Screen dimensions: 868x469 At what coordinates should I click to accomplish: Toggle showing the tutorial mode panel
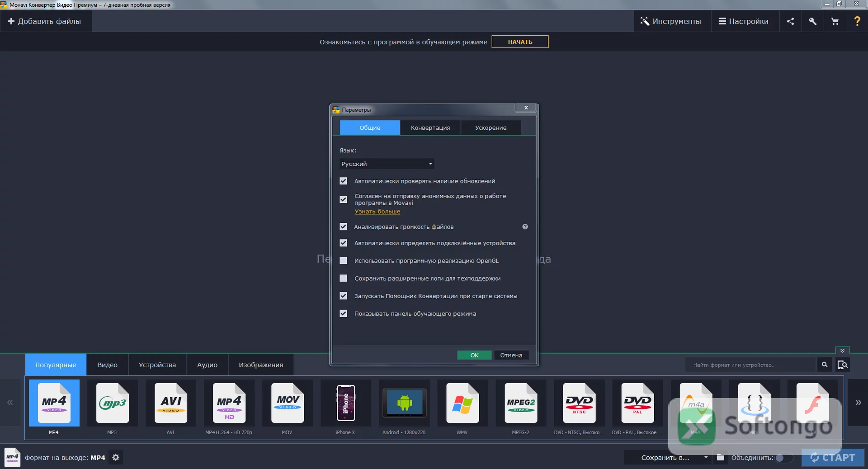point(344,314)
